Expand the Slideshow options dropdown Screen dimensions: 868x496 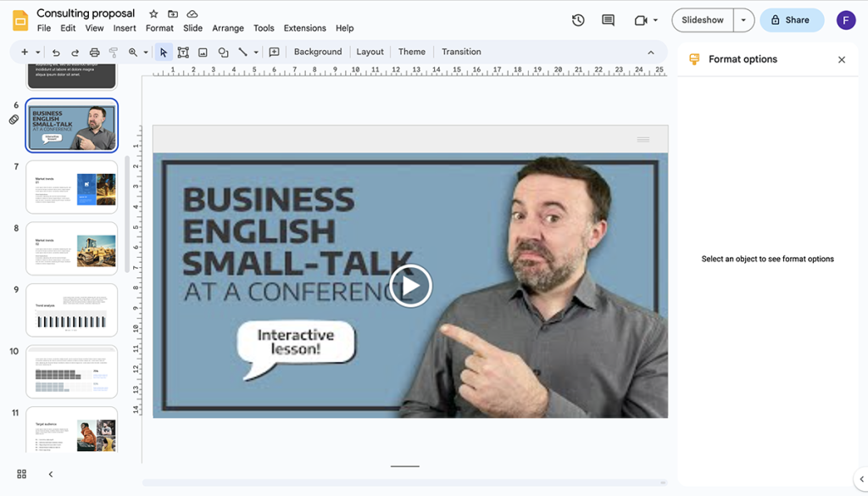point(743,19)
